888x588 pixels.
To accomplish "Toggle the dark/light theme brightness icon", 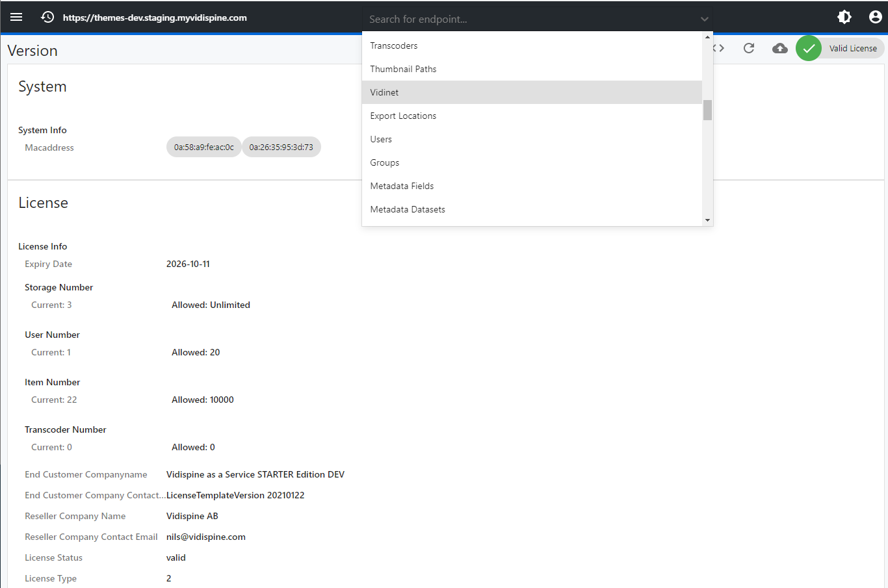I will (844, 17).
